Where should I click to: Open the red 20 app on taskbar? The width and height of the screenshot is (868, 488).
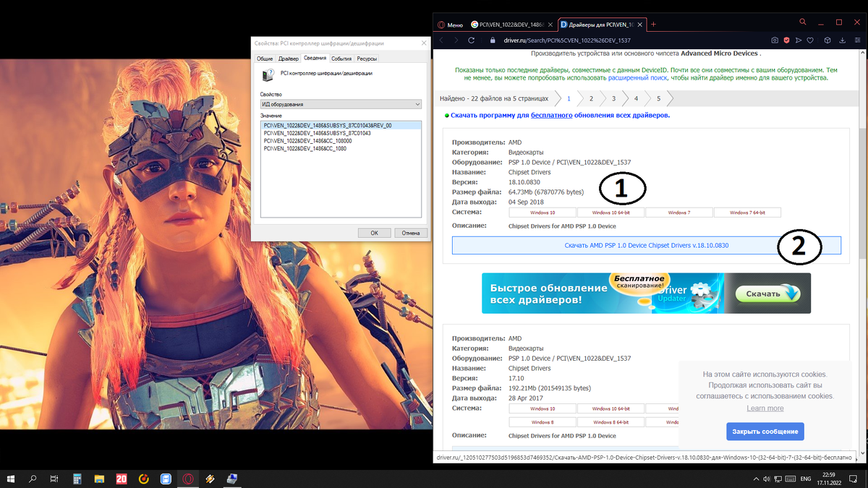(122, 479)
